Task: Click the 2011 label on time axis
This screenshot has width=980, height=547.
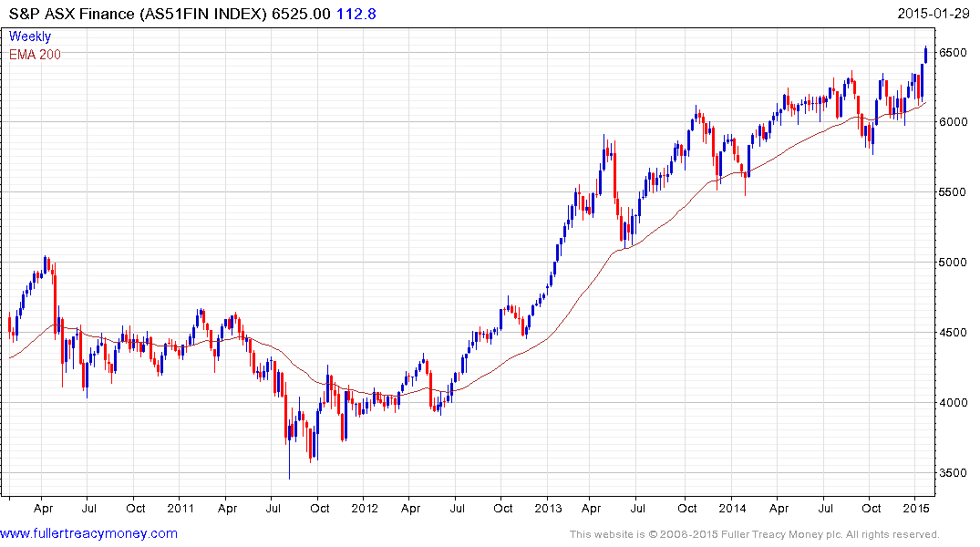Action: tap(181, 508)
